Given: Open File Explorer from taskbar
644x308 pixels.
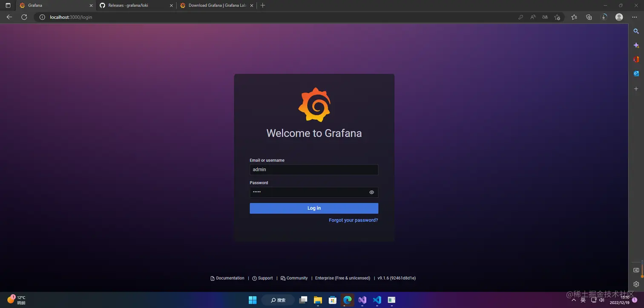Looking at the screenshot, I should 318,300.
